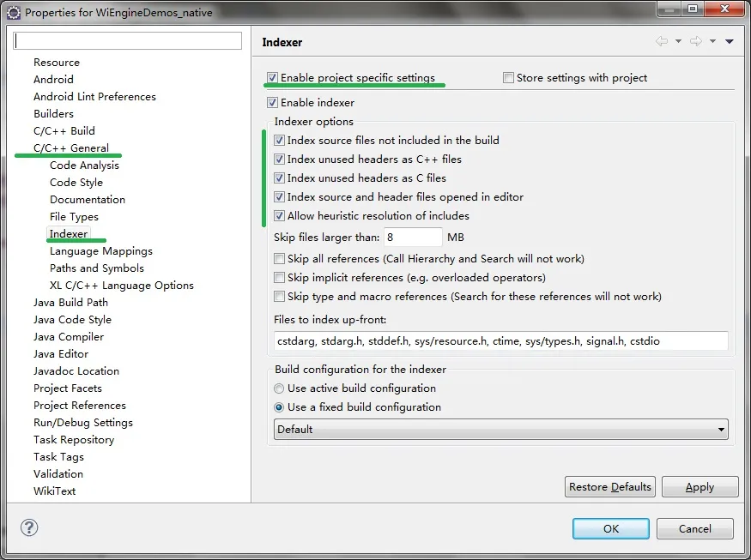This screenshot has width=751, height=560.
Task: Click the back navigation arrow icon
Action: click(x=662, y=41)
